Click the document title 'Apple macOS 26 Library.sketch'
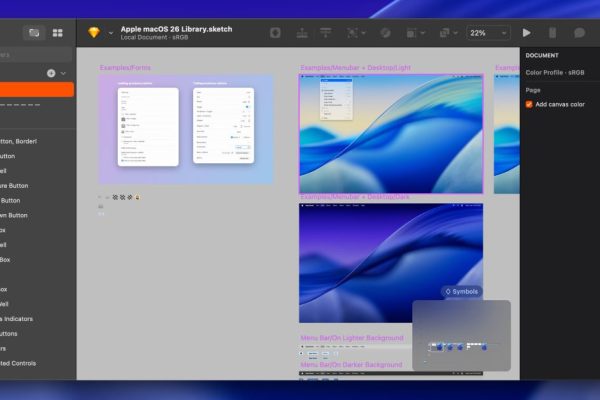Screen dimensions: 600x400 tap(176, 29)
